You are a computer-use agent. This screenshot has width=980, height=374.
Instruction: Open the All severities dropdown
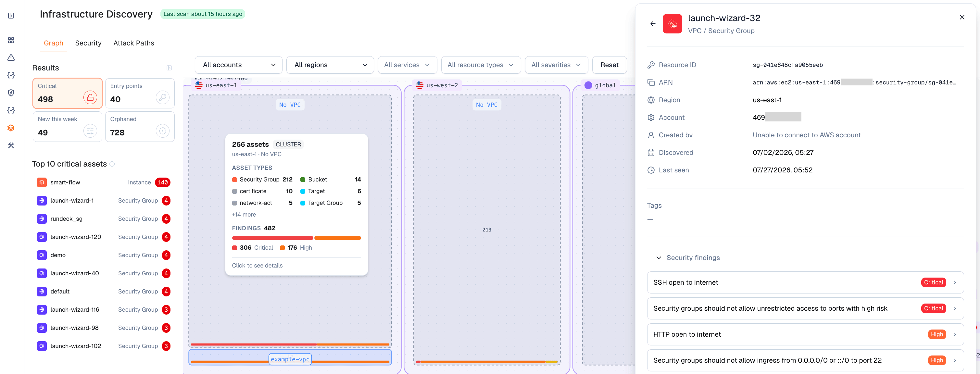click(556, 65)
